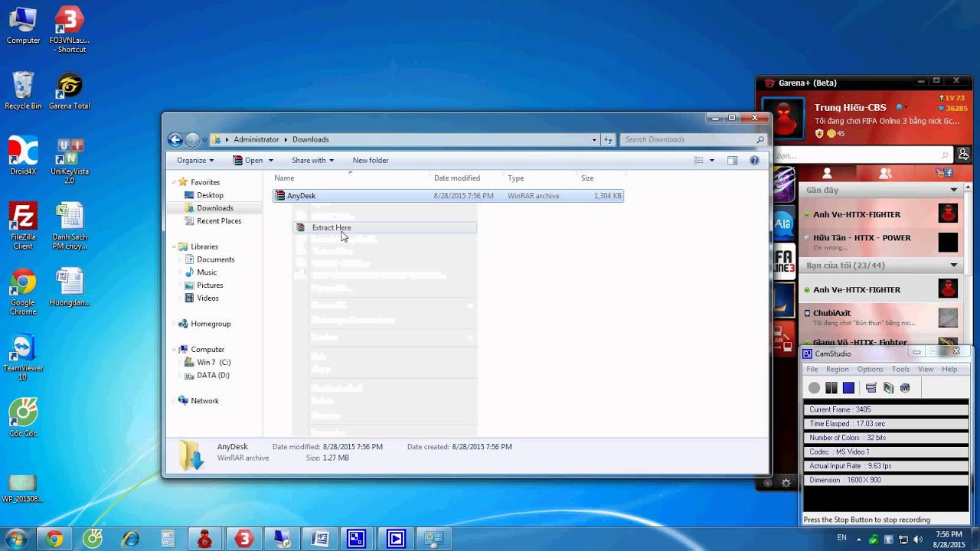Open Recent Places in Favorites
The width and height of the screenshot is (980, 551).
[218, 221]
